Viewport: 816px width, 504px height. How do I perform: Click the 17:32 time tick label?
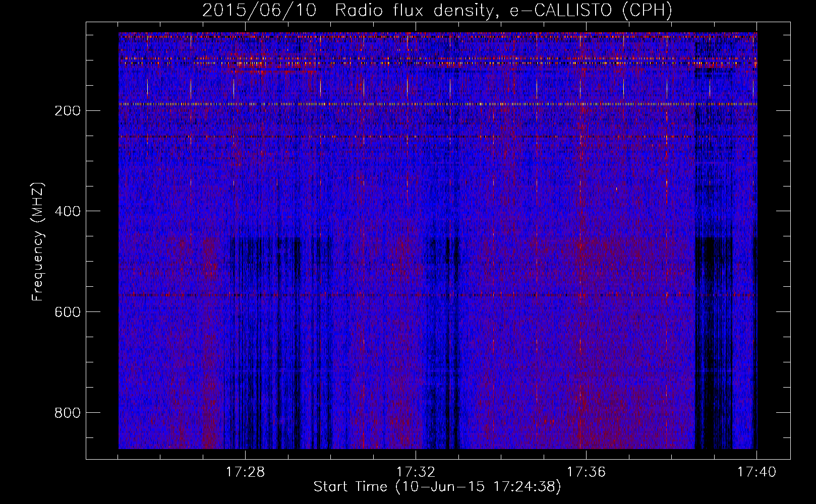coord(416,472)
